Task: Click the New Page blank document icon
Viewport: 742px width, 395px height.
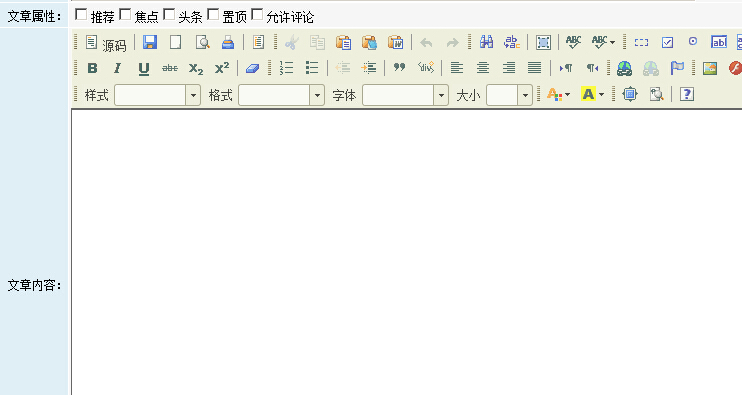Action: (176, 42)
